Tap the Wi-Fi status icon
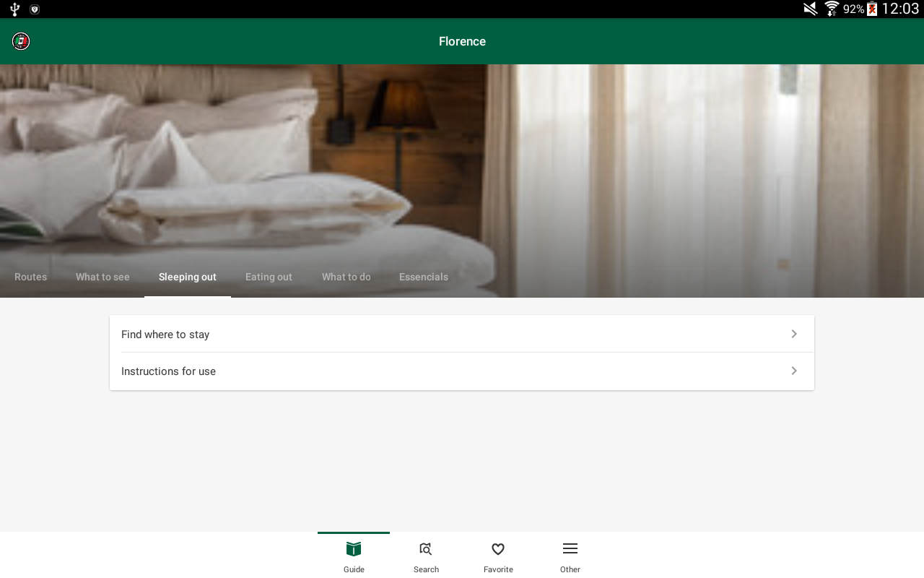The width and height of the screenshot is (924, 578). coord(832,9)
